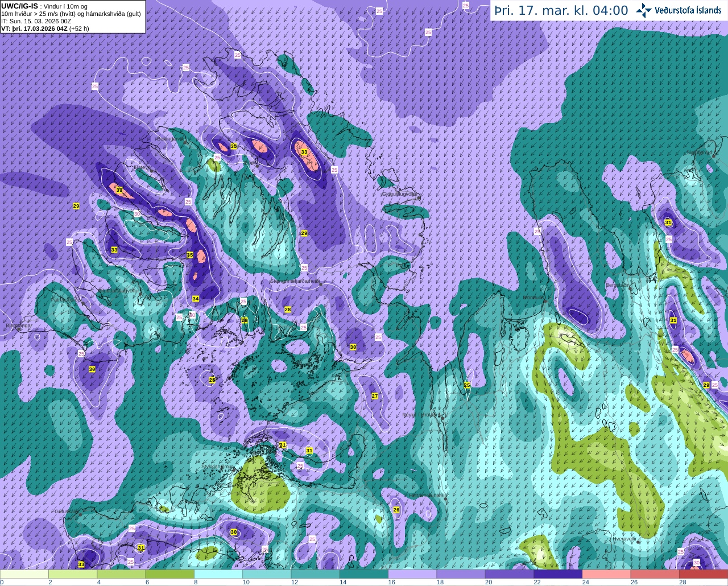Pick the light lavender 16–18 legend swatch
Image resolution: width=728 pixels, height=586 pixels.
(x=413, y=574)
